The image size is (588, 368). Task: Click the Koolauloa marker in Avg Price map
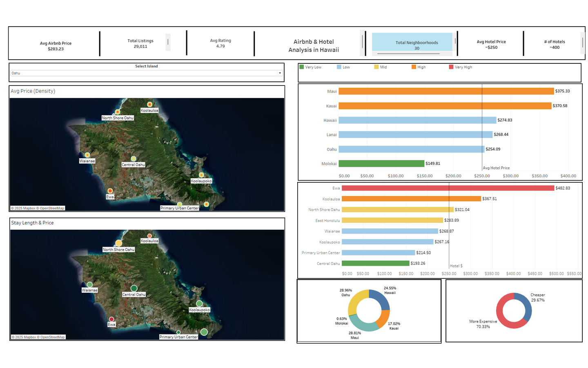pyautogui.click(x=149, y=104)
